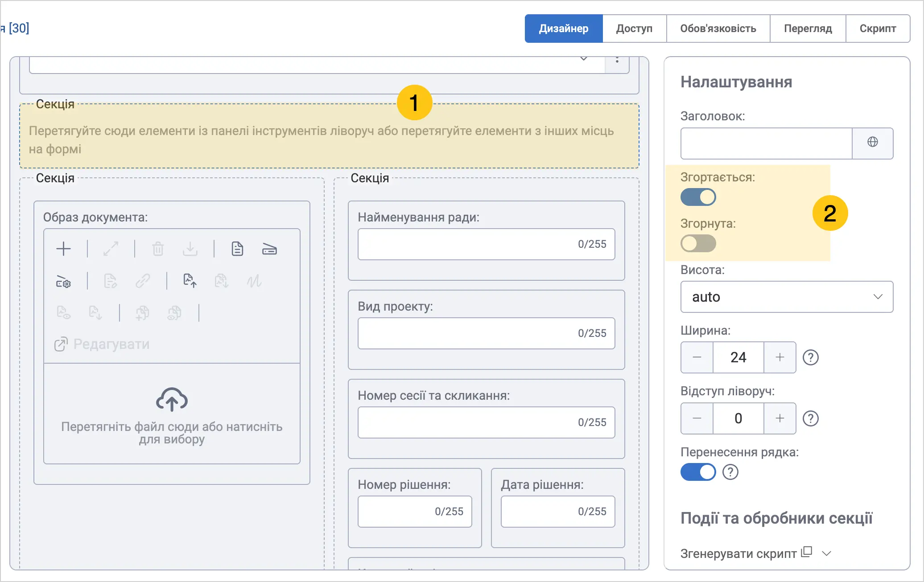Click the add document copy icon
The height and width of the screenshot is (582, 924).
142,313
